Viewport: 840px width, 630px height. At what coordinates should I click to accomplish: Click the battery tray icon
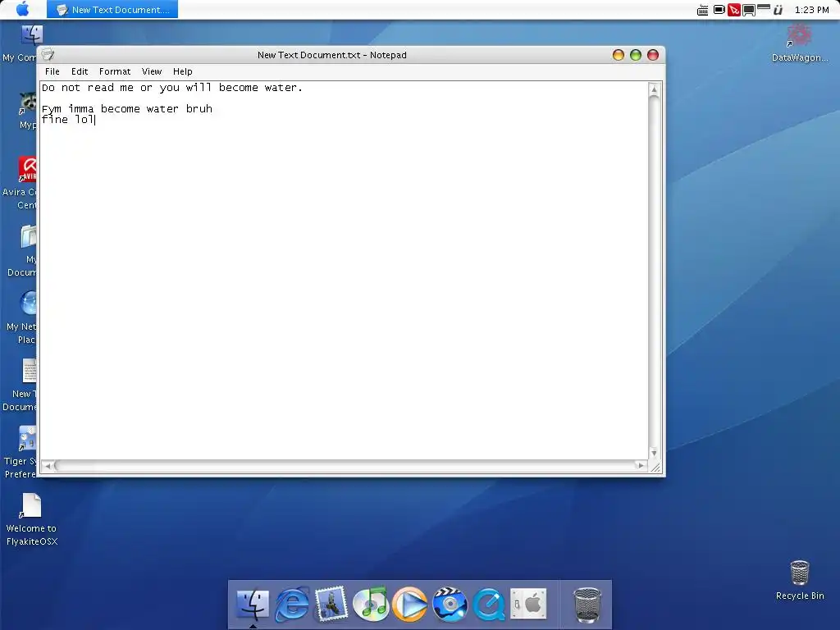(719, 10)
